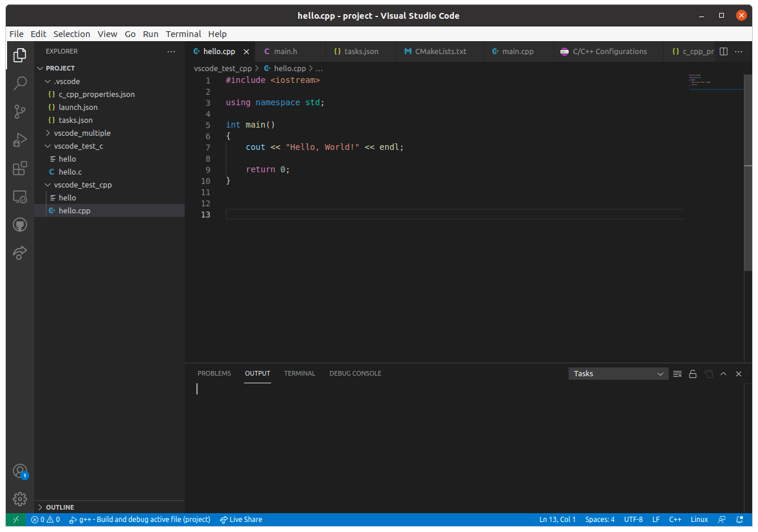Toggle output scroll lock
The height and width of the screenshot is (532, 758).
point(693,374)
